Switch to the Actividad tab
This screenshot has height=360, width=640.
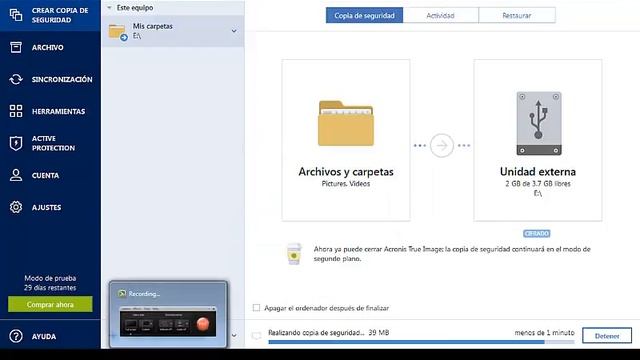[440, 16]
